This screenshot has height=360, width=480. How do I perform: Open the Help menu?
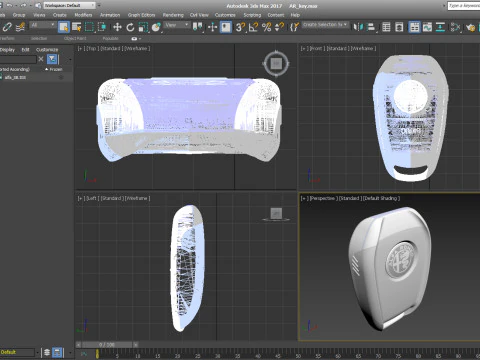(x=295, y=15)
